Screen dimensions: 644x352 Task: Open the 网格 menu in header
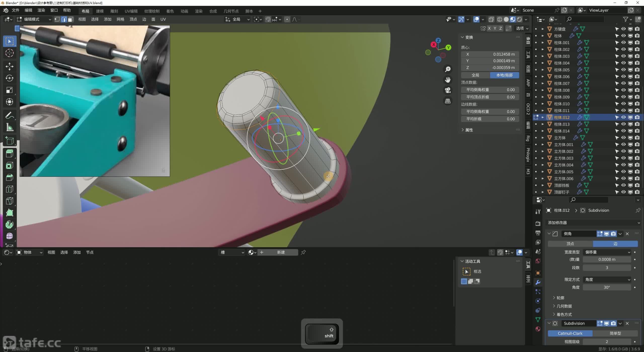coord(120,19)
